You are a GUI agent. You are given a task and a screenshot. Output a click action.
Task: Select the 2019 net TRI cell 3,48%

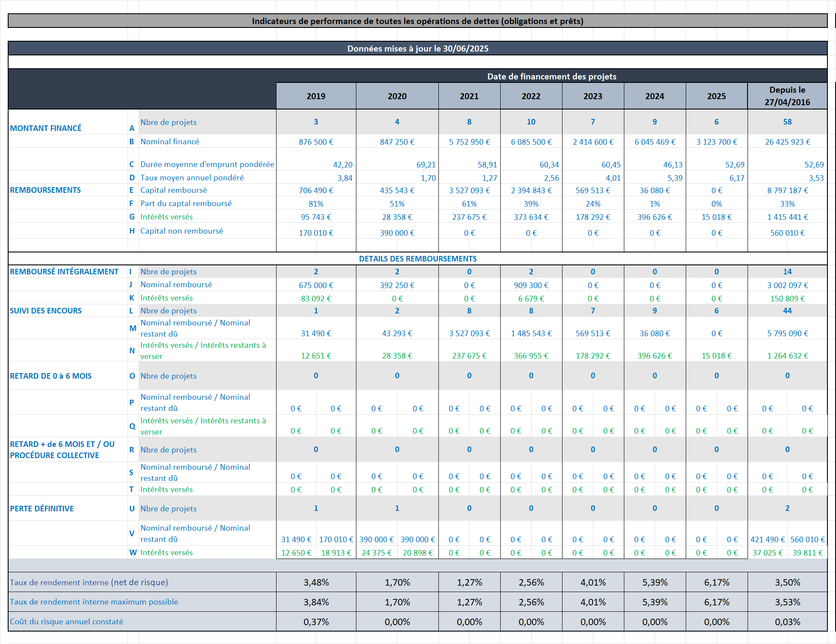[316, 582]
